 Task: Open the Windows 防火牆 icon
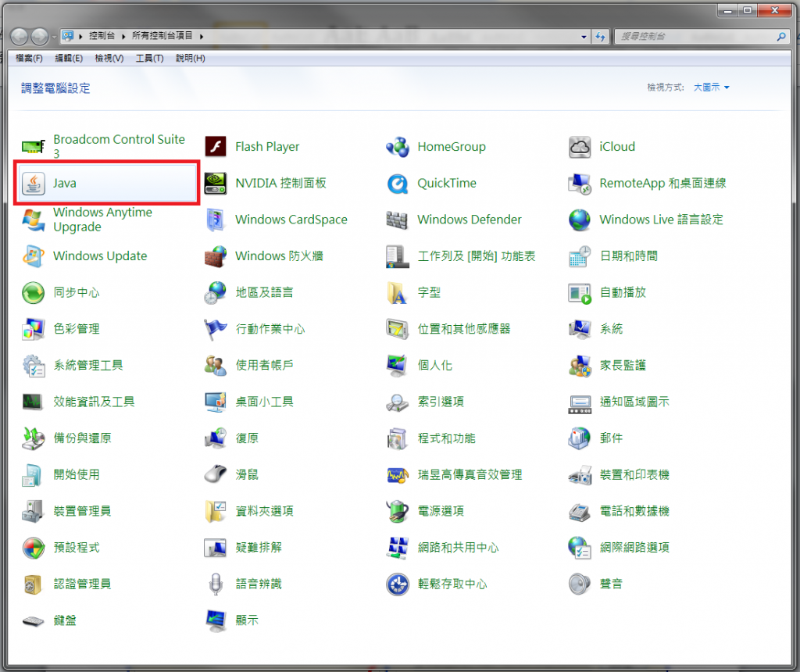[x=216, y=256]
